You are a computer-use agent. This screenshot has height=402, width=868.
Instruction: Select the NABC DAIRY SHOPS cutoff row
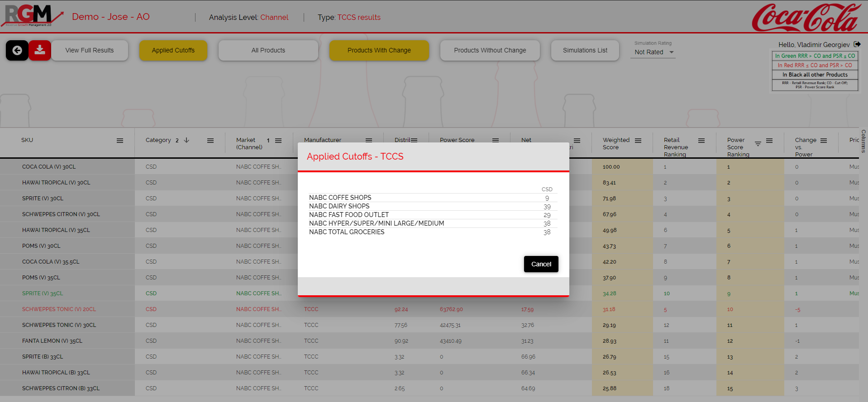click(339, 206)
